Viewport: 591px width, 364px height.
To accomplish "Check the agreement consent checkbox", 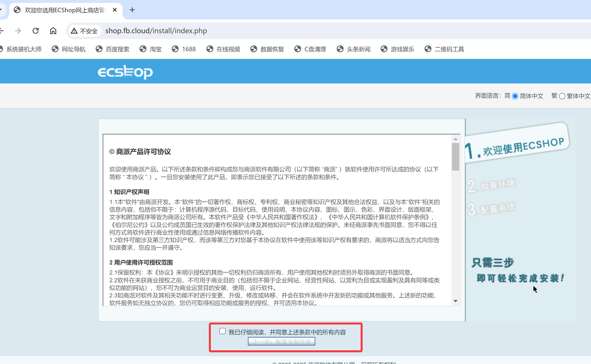I will pyautogui.click(x=222, y=331).
